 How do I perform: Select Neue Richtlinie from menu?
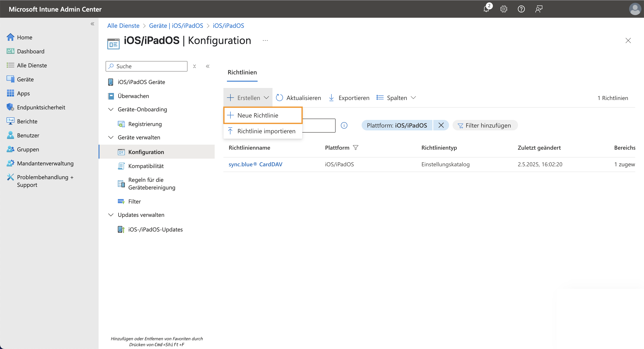(x=263, y=115)
